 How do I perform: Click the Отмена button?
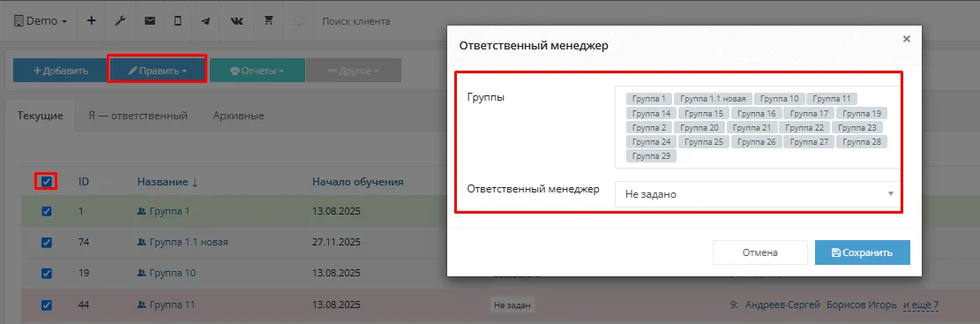pos(760,252)
